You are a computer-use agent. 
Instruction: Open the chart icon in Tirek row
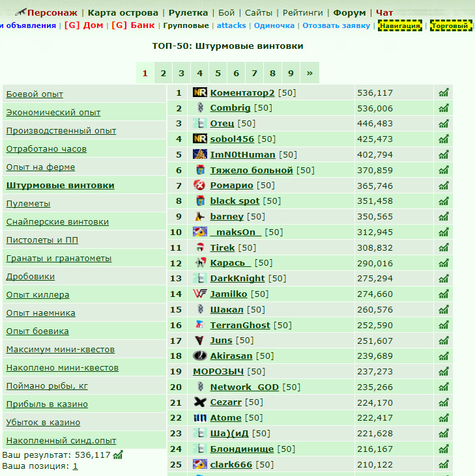[444, 247]
